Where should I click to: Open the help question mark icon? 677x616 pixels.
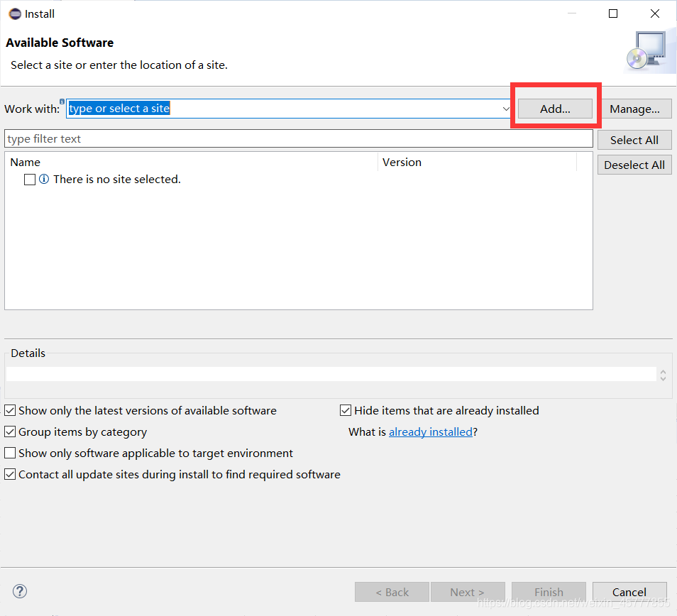click(x=20, y=591)
